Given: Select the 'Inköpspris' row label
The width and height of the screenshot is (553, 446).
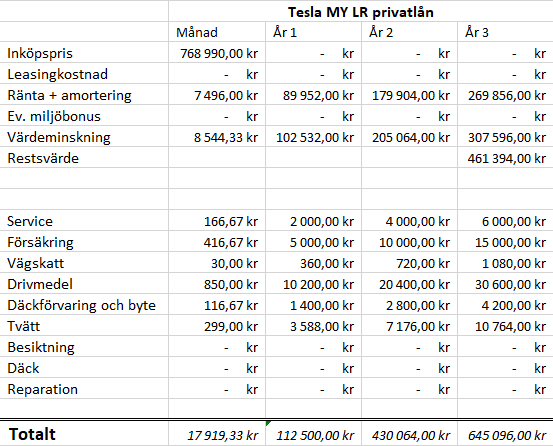Looking at the screenshot, I should click(84, 53).
